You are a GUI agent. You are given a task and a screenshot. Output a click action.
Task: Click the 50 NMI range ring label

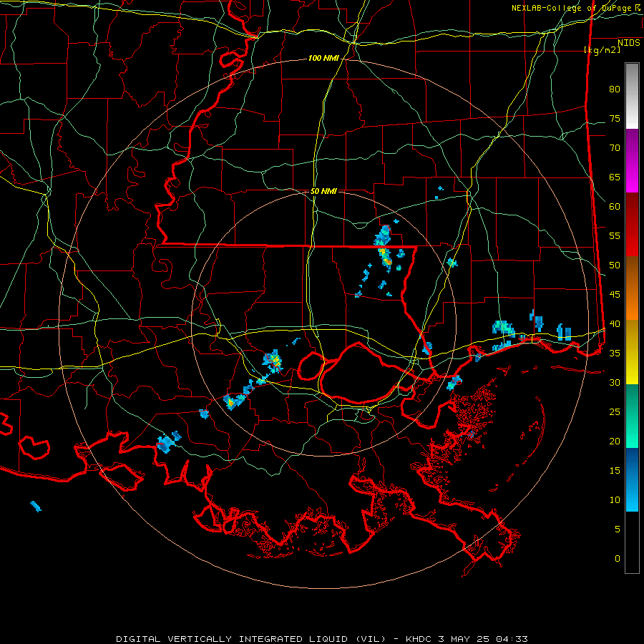click(x=323, y=191)
